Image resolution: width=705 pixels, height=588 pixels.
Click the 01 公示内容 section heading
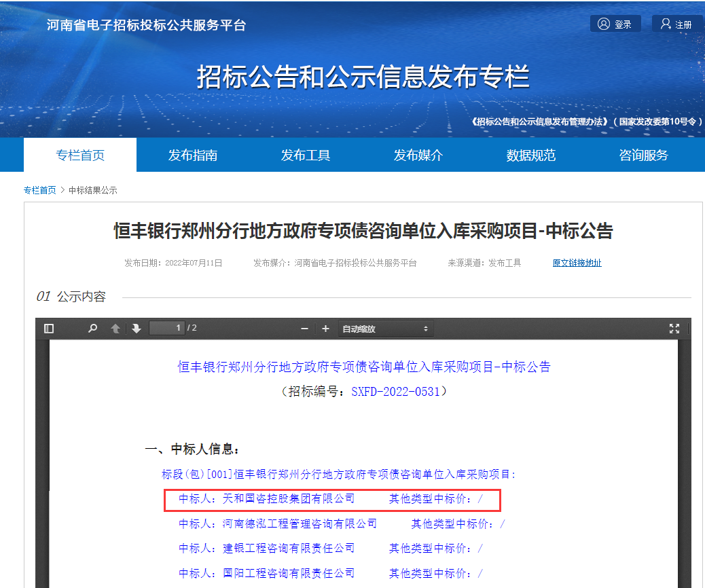coord(71,297)
